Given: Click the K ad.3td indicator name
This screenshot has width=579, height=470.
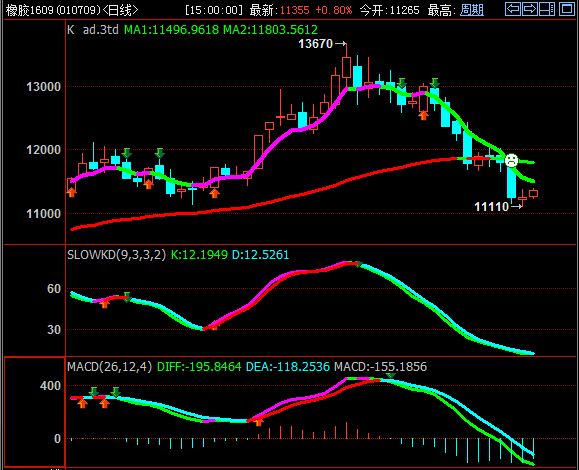Looking at the screenshot, I should pos(93,30).
